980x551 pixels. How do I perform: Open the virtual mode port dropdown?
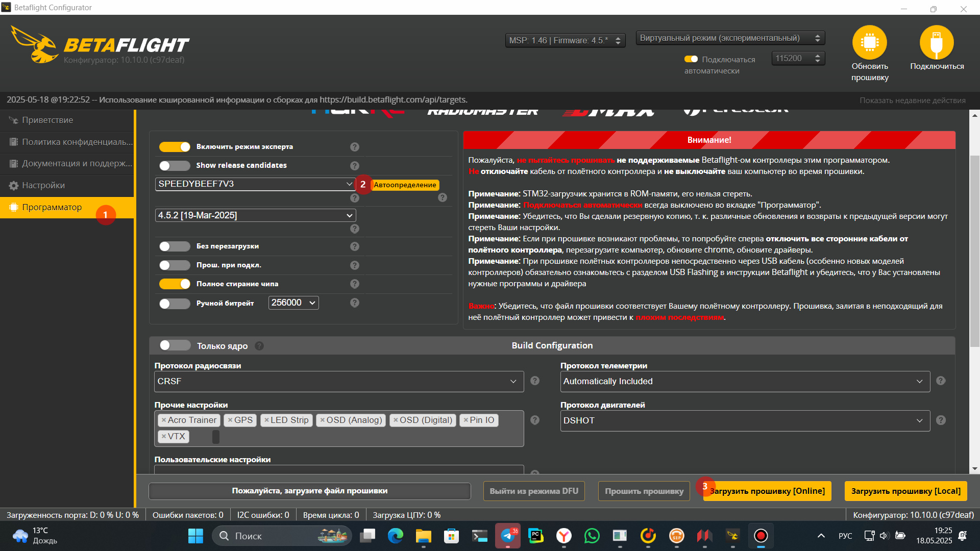pos(730,38)
